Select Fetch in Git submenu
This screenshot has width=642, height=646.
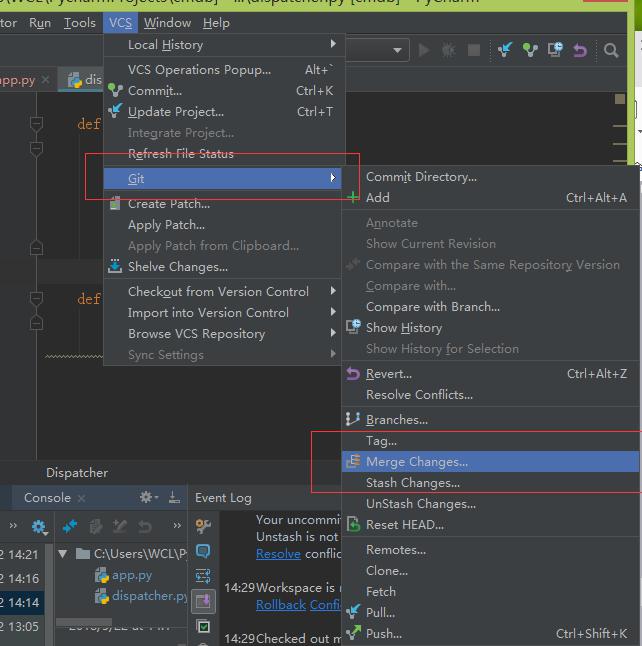tap(490, 592)
